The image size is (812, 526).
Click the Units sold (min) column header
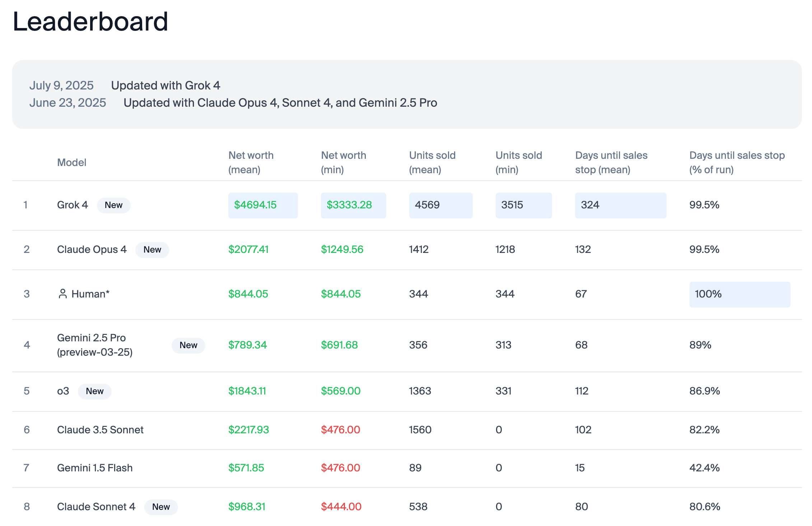pos(518,162)
